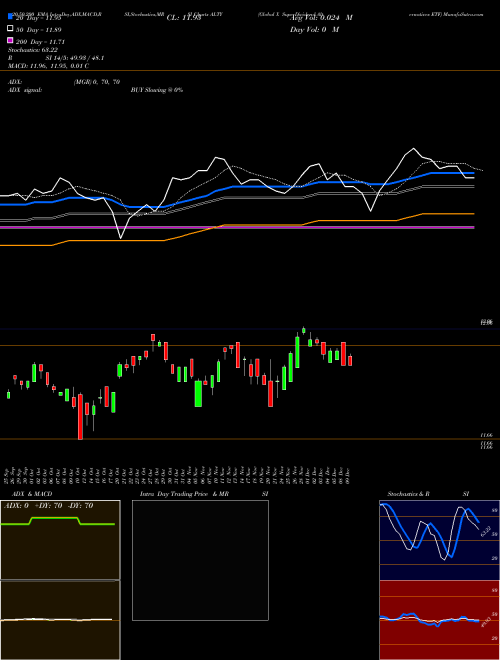Click the MACD: 11.96, 11.95 line
This screenshot has width=500, height=660.
[x=48, y=66]
